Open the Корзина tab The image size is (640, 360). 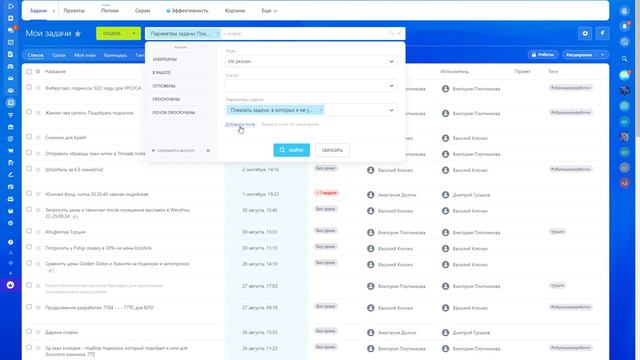coord(235,11)
